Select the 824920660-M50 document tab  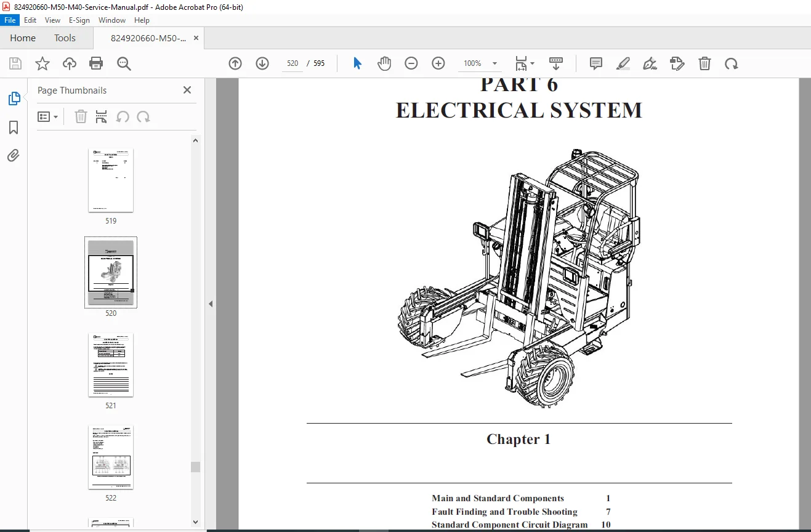click(x=148, y=38)
